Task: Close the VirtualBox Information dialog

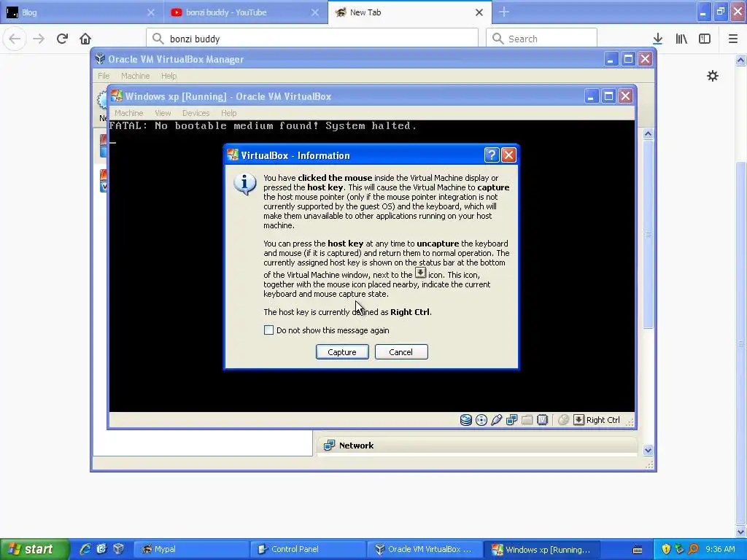Action: [508, 155]
